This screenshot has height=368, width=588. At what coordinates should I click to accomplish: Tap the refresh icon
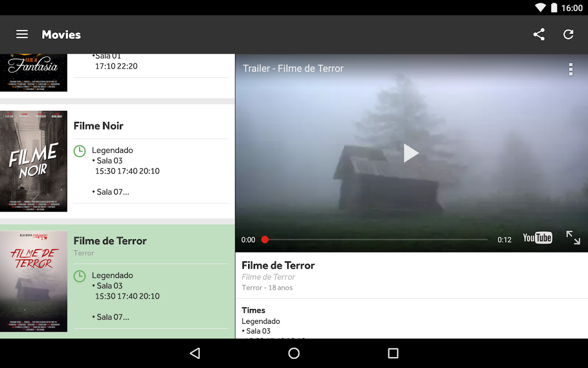(568, 34)
